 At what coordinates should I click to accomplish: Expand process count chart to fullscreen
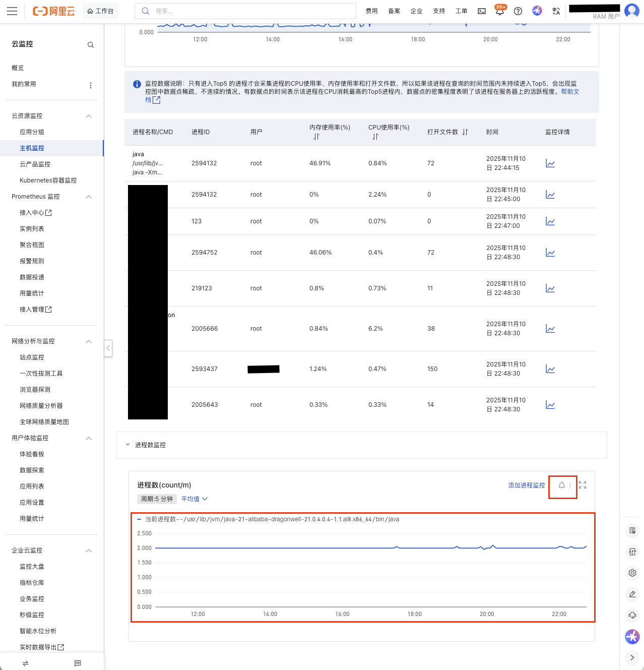pyautogui.click(x=583, y=485)
